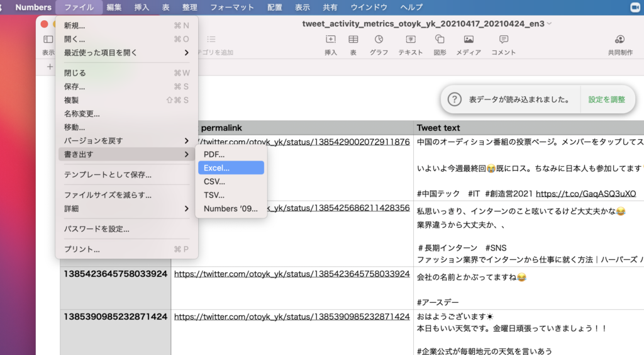
Task: Select 移動... from File menu
Action: pyautogui.click(x=126, y=127)
